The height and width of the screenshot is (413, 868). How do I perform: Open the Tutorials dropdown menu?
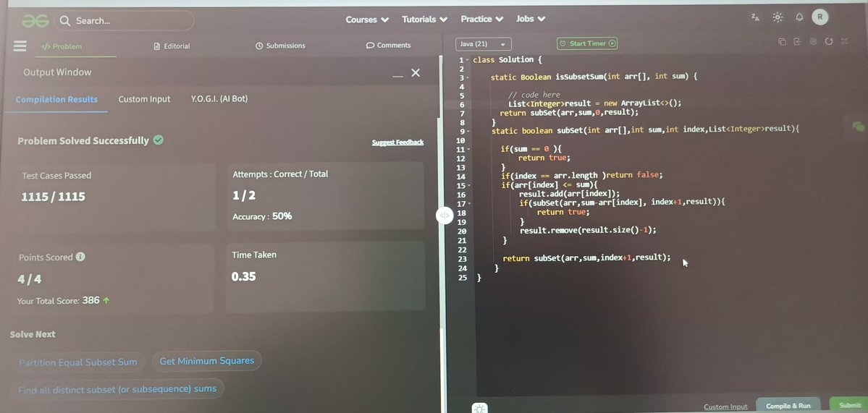tap(425, 20)
